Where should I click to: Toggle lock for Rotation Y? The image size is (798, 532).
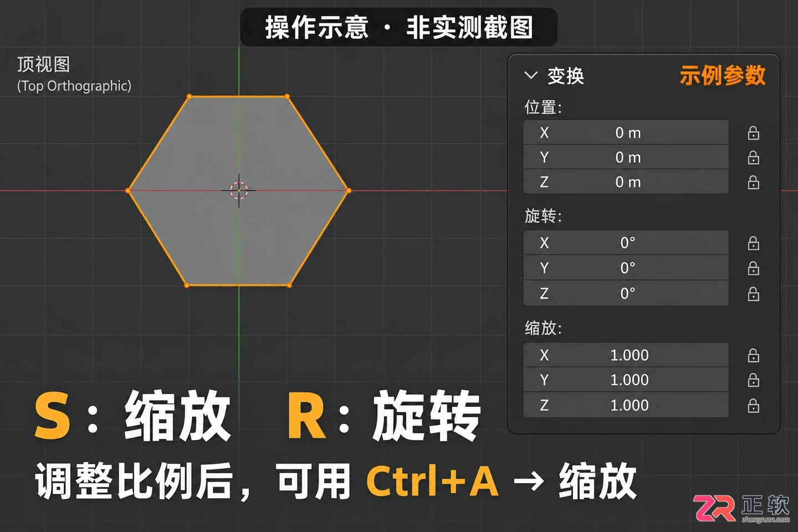point(753,269)
